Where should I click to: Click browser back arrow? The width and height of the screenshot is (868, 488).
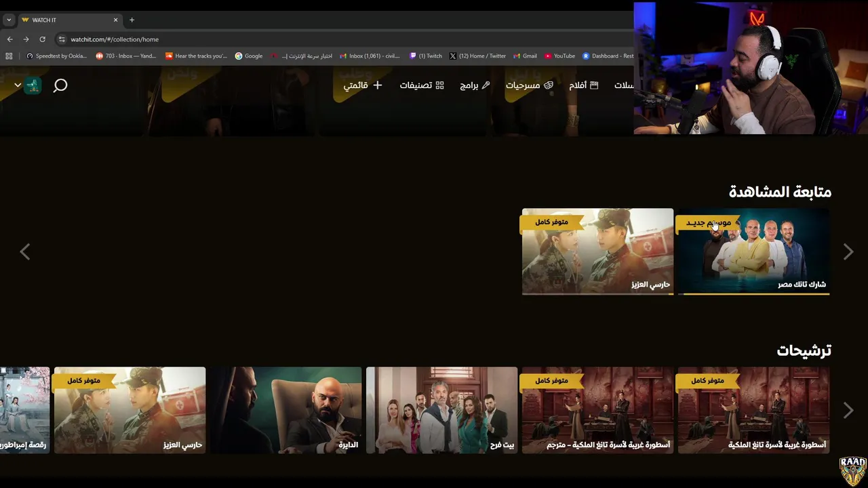[x=9, y=39]
